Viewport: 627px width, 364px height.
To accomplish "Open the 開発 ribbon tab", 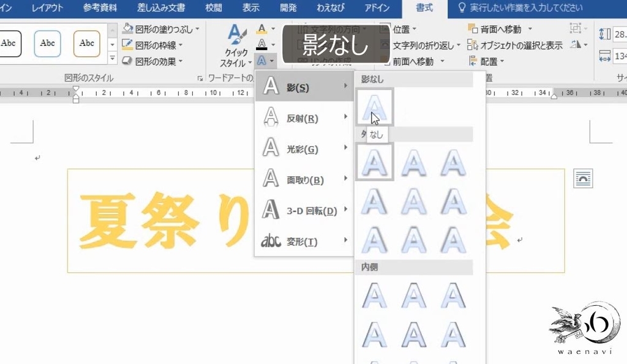I will pyautogui.click(x=288, y=7).
